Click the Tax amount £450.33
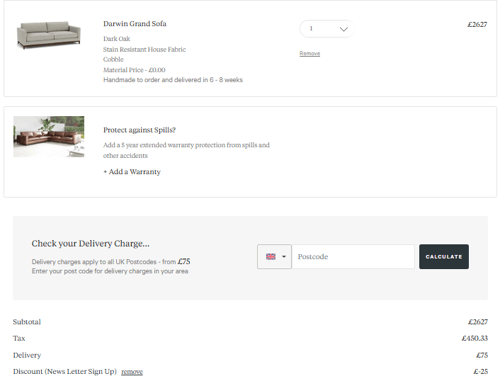The height and width of the screenshot is (381, 500). (x=475, y=338)
